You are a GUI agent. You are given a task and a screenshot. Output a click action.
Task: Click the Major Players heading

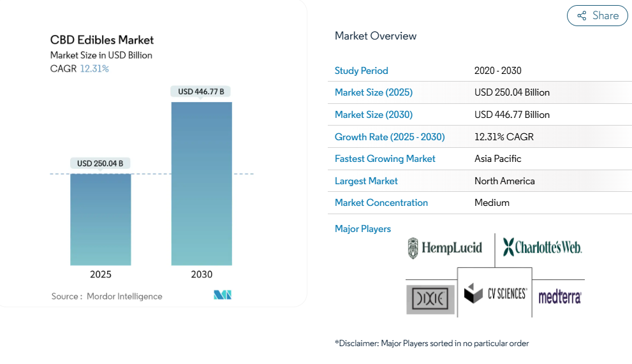362,229
